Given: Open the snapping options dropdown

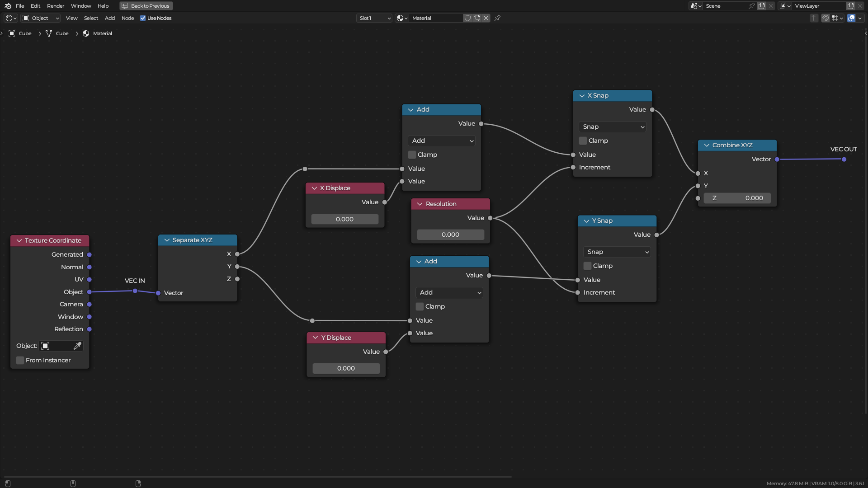Looking at the screenshot, I should click(838, 18).
